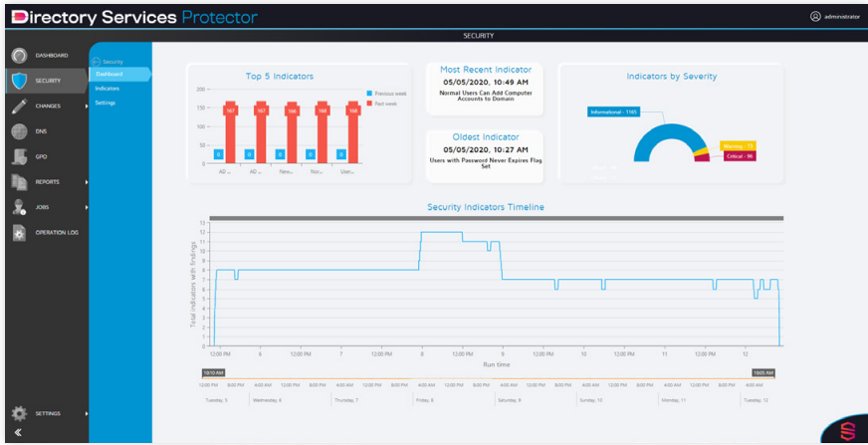This screenshot has width=868, height=445.
Task: Click the Dashboard gauge icon in sidebar
Action: tap(19, 56)
